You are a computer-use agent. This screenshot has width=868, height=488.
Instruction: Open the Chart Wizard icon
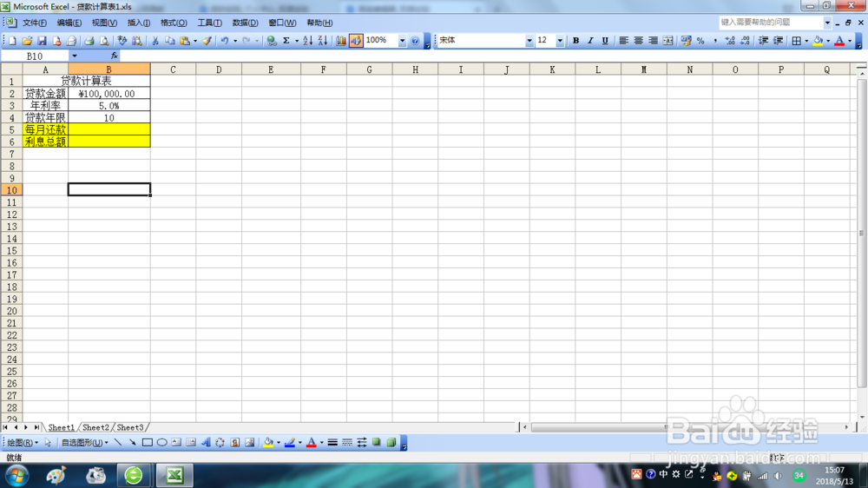coord(340,41)
